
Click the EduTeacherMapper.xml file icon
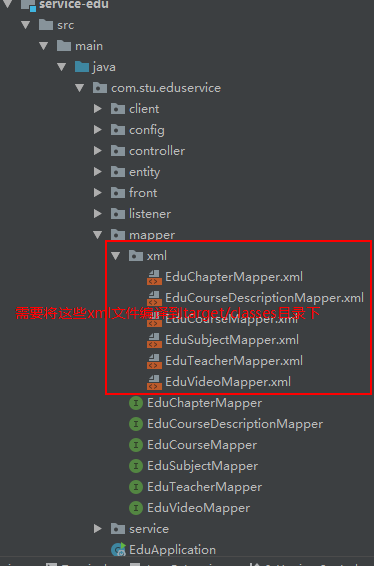pos(154,361)
